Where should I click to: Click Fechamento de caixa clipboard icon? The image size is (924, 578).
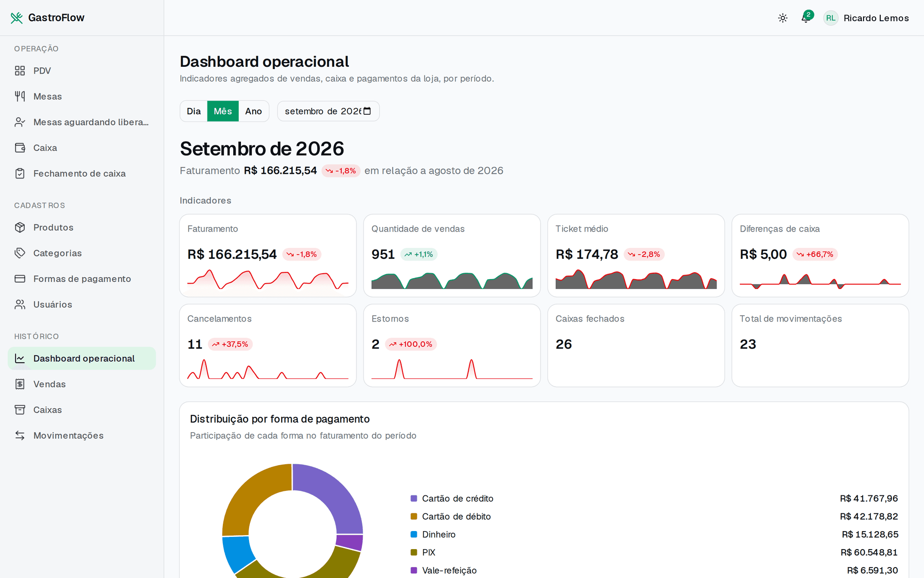20,174
